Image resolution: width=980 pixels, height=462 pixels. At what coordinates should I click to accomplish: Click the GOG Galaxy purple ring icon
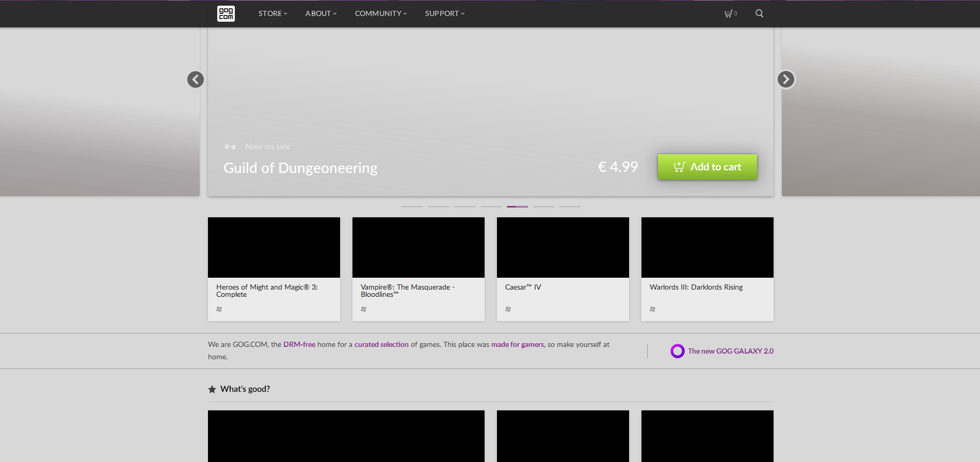678,351
